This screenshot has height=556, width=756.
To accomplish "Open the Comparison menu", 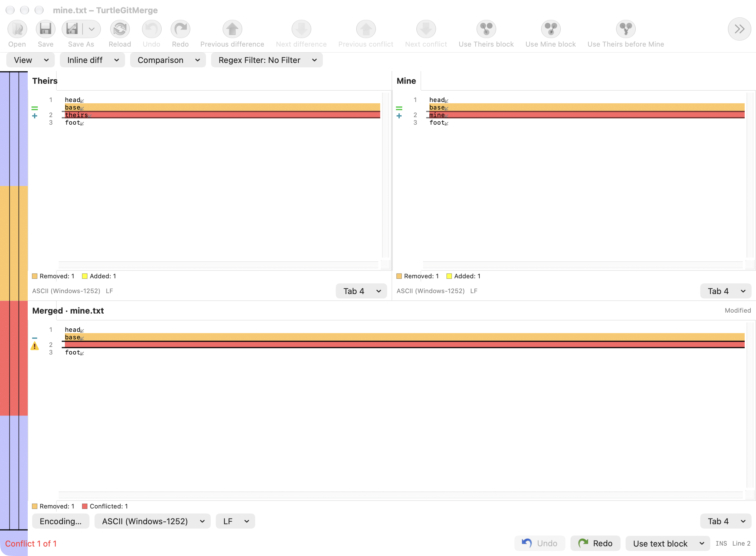I will [x=168, y=60].
